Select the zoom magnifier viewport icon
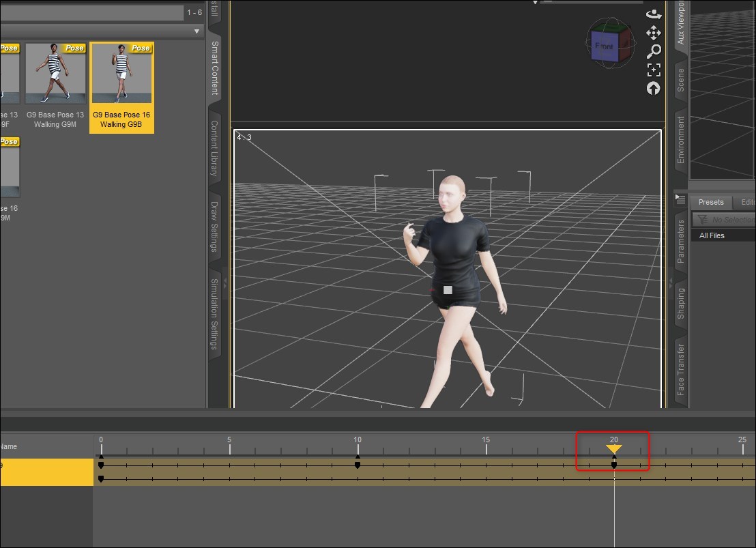 [x=653, y=51]
